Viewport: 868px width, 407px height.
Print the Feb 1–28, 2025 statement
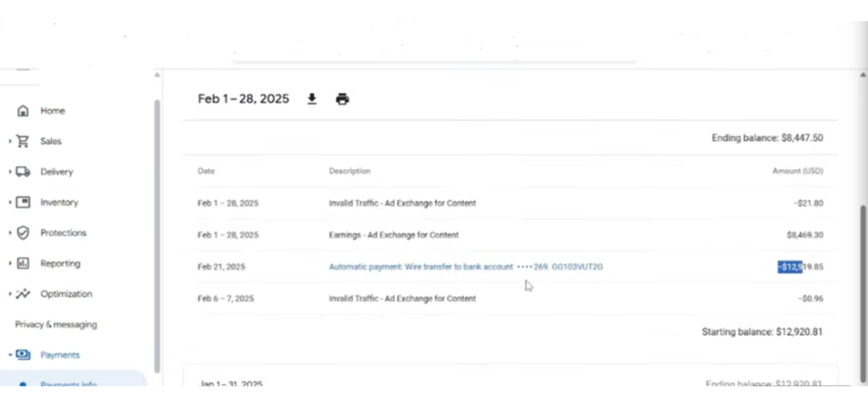coord(342,99)
